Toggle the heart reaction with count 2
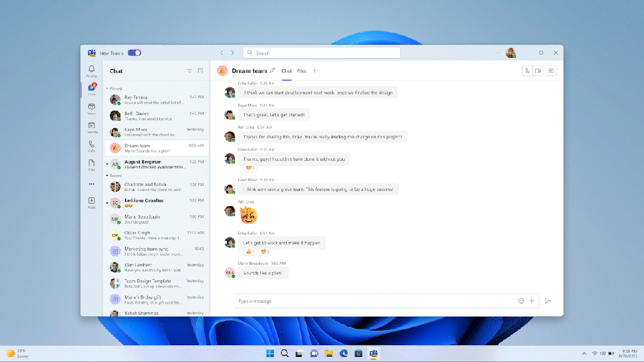Screen dimensions: 644x362 (265, 251)
